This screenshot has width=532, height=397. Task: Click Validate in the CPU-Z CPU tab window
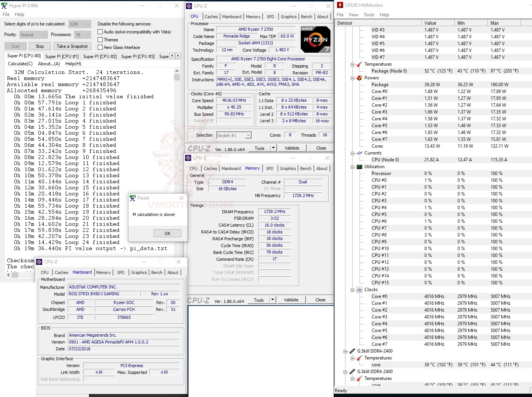(292, 148)
